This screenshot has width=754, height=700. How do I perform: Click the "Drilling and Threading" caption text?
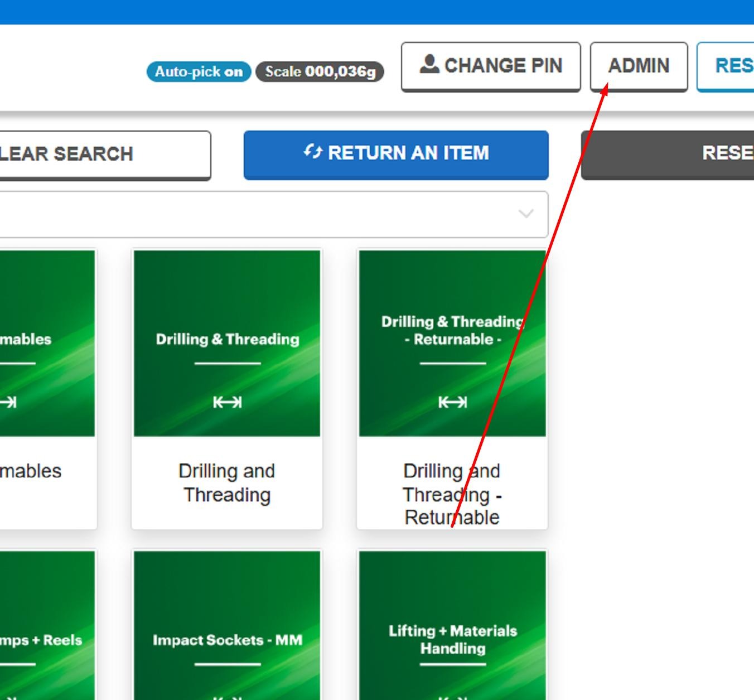click(x=227, y=482)
